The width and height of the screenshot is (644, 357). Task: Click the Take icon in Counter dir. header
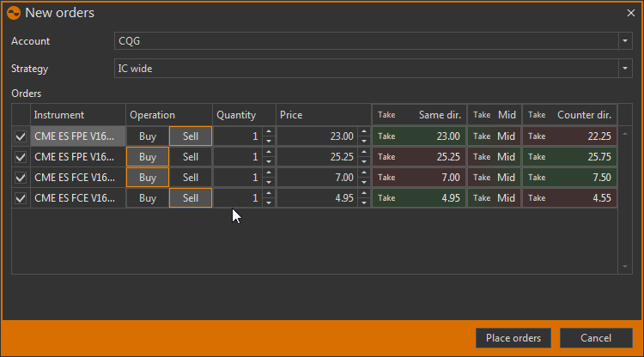pos(536,115)
